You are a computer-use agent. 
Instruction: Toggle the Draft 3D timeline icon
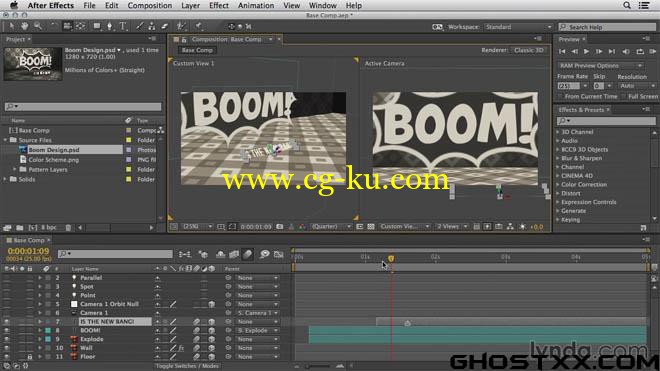tap(203, 254)
